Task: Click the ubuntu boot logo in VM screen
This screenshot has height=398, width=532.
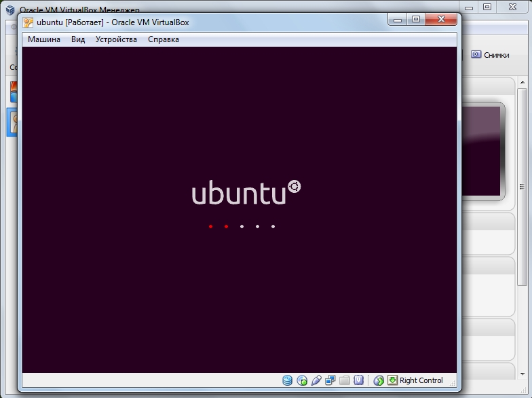Action: pyautogui.click(x=246, y=192)
